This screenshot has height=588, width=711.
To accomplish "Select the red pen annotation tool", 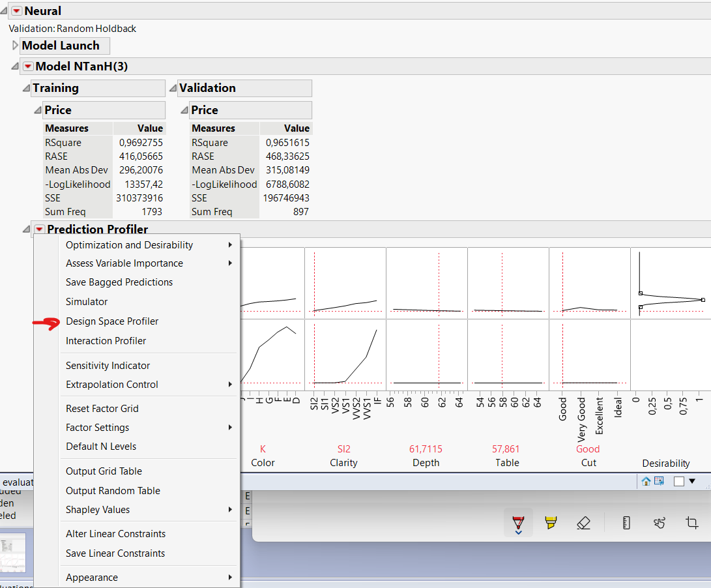I will (517, 522).
